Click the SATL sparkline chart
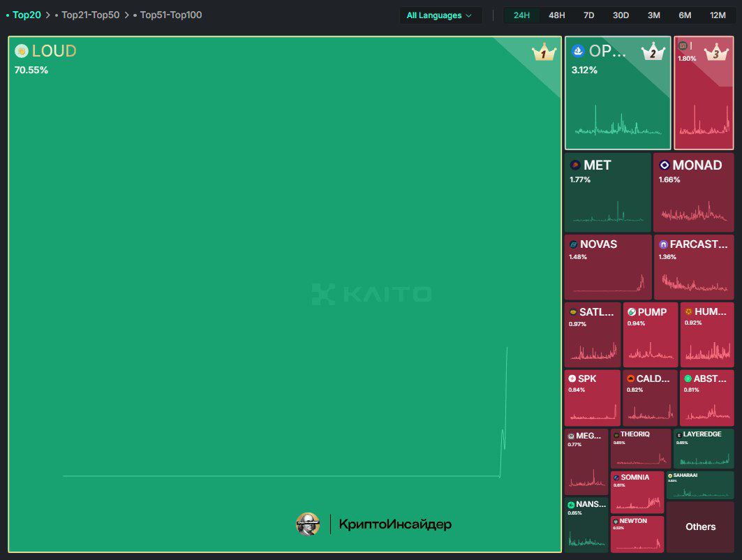Viewport: 742px width, 560px height. (593, 351)
